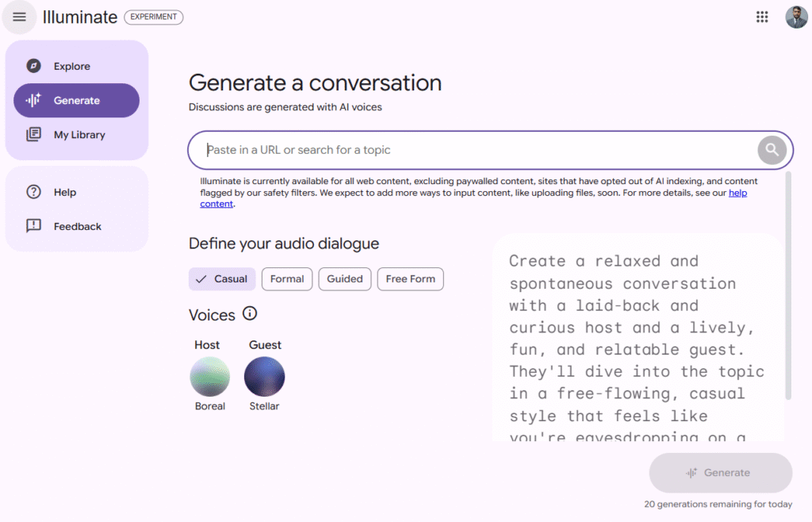Click the Explore compass icon
Image resolution: width=812 pixels, height=522 pixels.
[33, 66]
